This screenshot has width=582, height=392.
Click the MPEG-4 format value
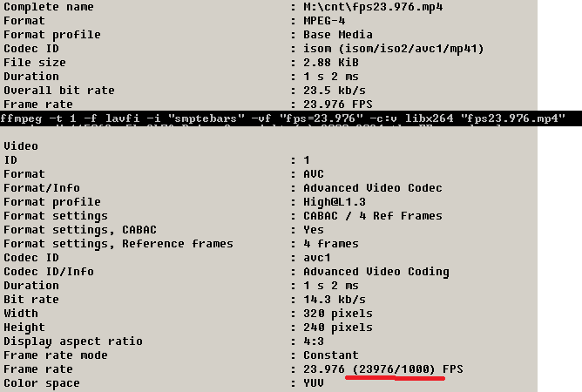[324, 21]
